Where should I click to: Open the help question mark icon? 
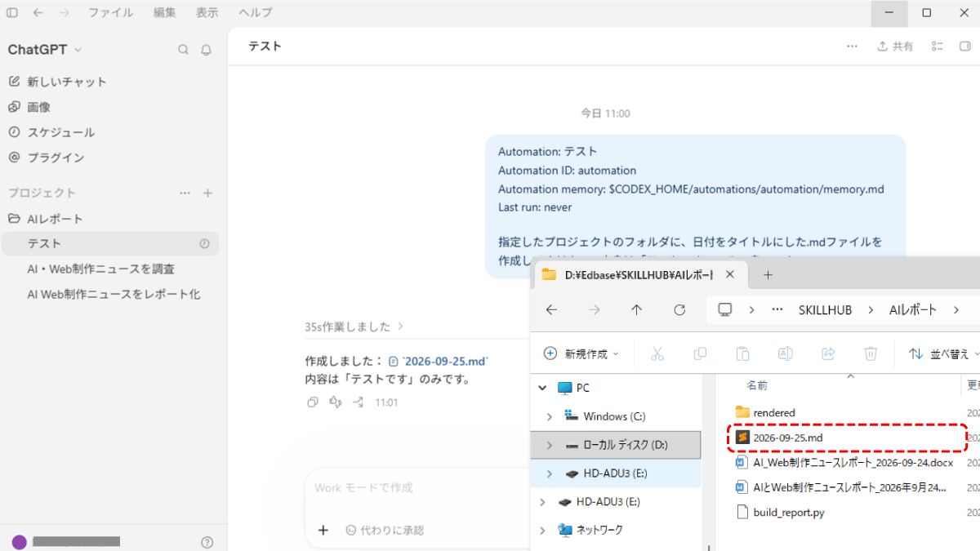pos(207,542)
